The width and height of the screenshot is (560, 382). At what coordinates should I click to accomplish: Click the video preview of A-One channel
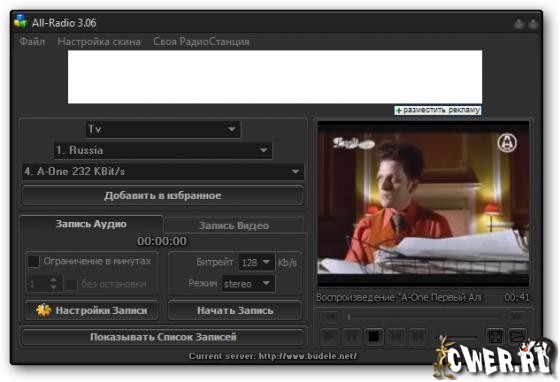click(x=423, y=203)
